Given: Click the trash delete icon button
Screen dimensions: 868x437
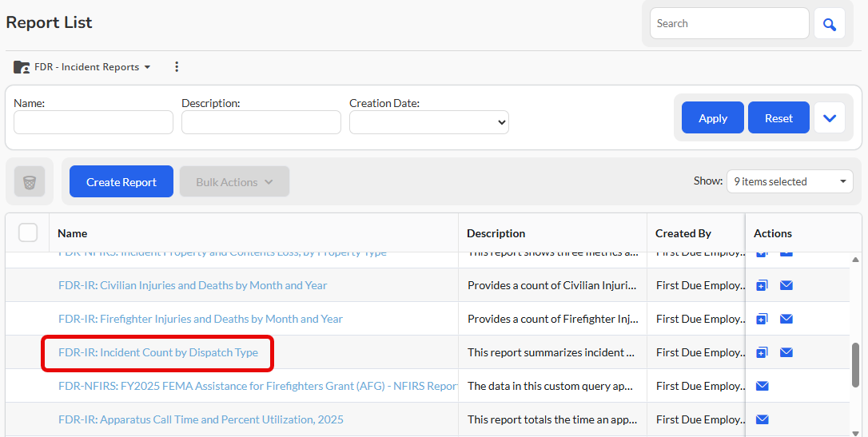Looking at the screenshot, I should point(30,182).
